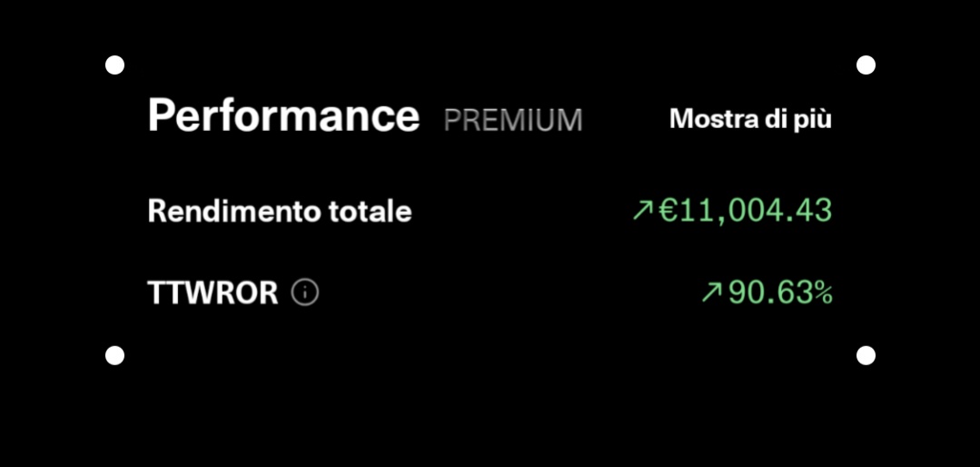Select the 90.63% return value

(x=780, y=292)
